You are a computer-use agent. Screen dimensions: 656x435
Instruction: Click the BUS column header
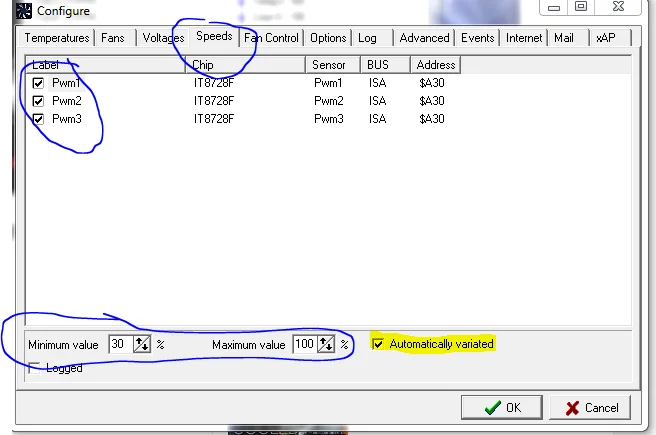(x=385, y=65)
